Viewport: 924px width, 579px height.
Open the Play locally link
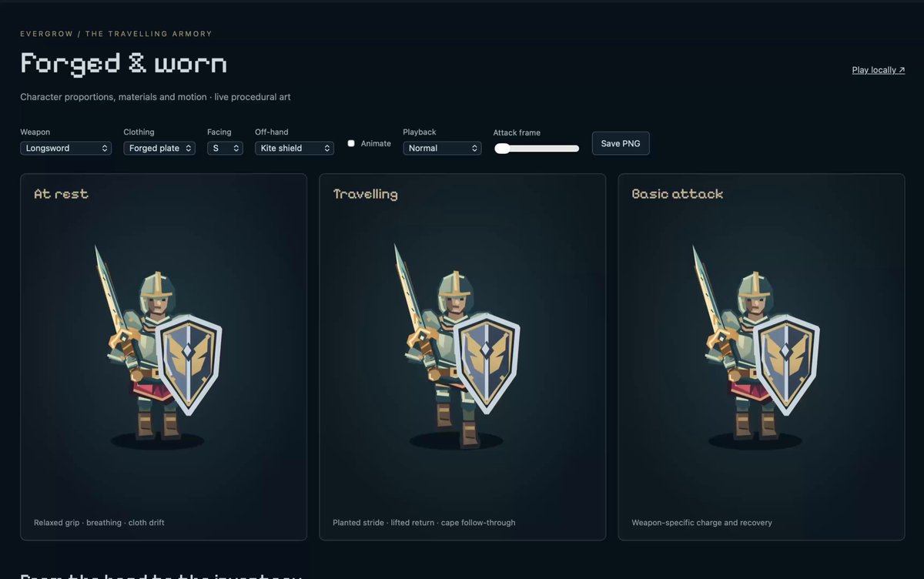point(879,70)
